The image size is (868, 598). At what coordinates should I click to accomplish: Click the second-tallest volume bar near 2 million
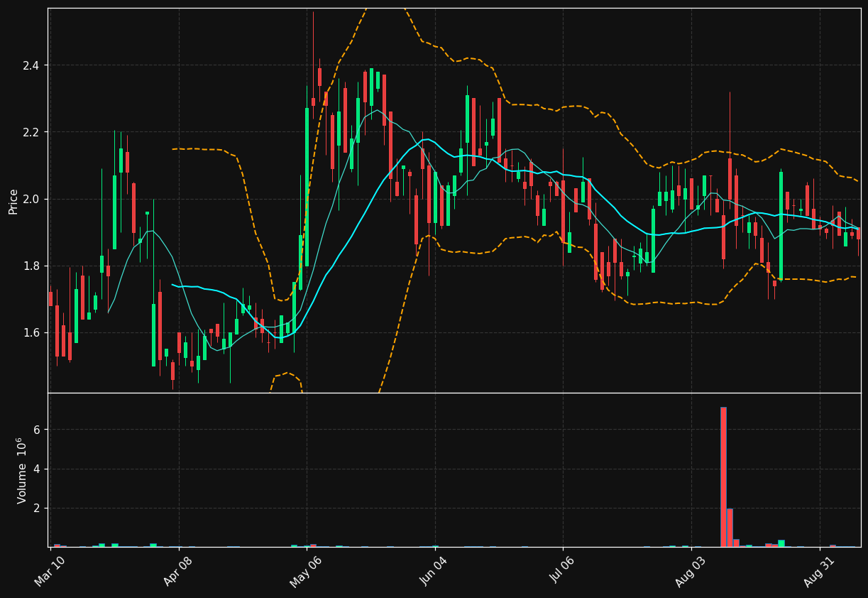[730, 528]
